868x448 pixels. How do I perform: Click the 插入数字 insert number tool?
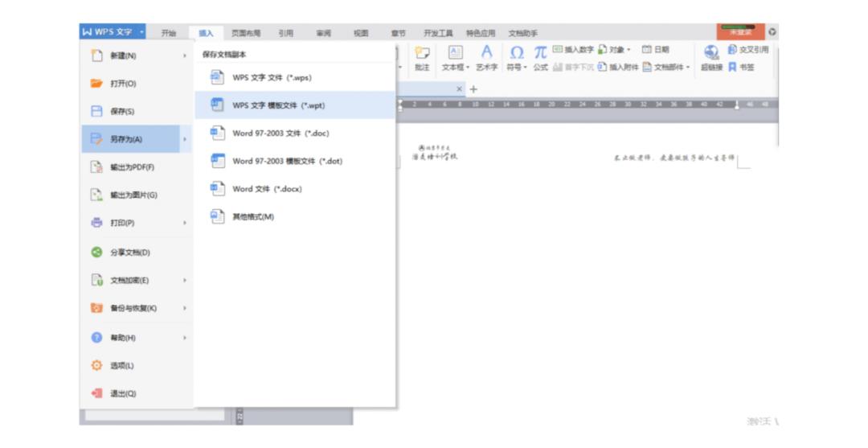(x=573, y=50)
